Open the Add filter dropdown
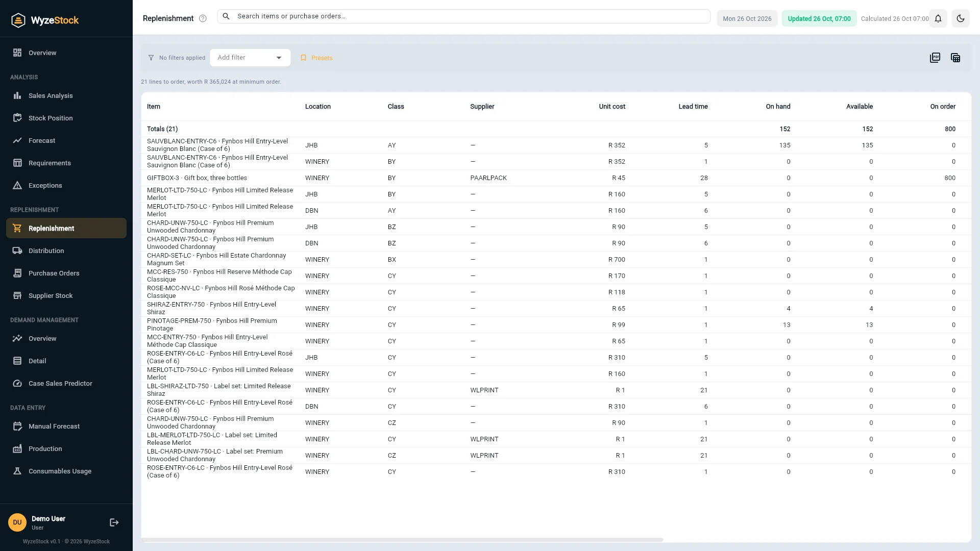This screenshot has width=980, height=551. click(250, 58)
